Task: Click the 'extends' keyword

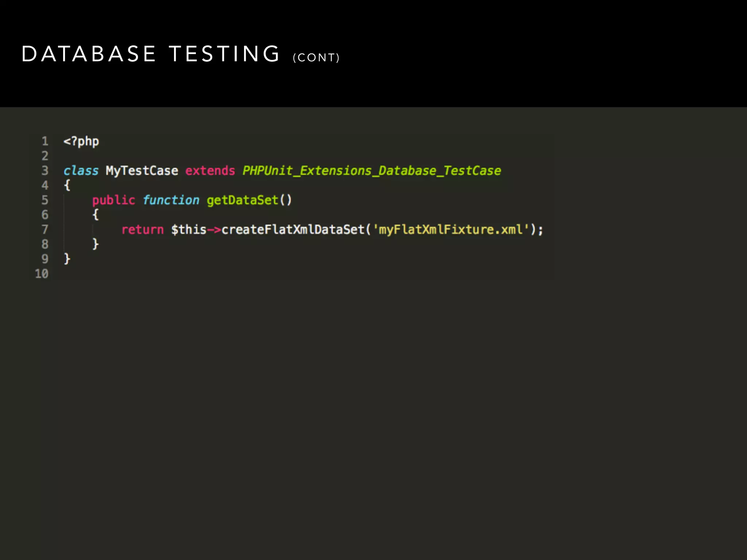Action: click(210, 171)
